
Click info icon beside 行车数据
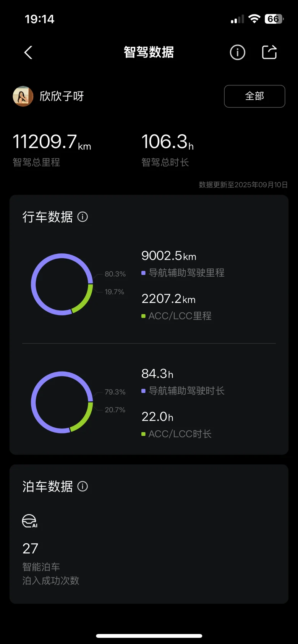(83, 217)
